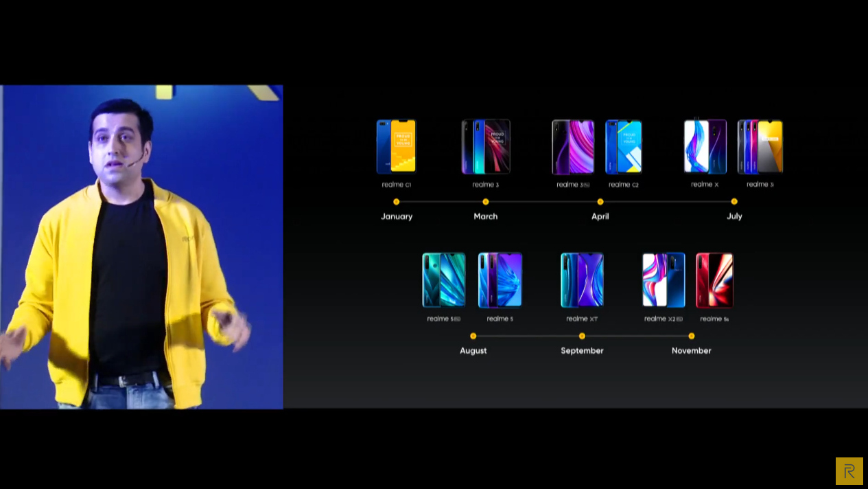
Task: Click the presenter video feed
Action: [x=141, y=247]
